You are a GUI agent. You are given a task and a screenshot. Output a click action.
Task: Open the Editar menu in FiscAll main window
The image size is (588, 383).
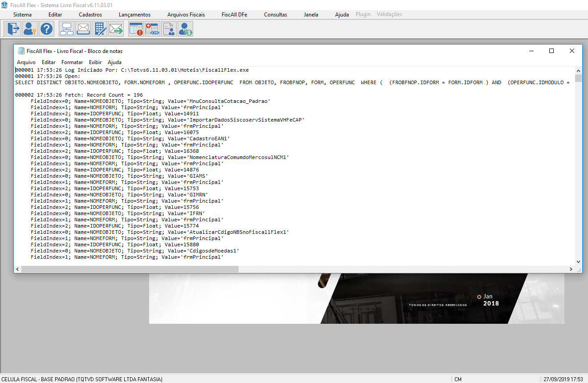tap(55, 15)
